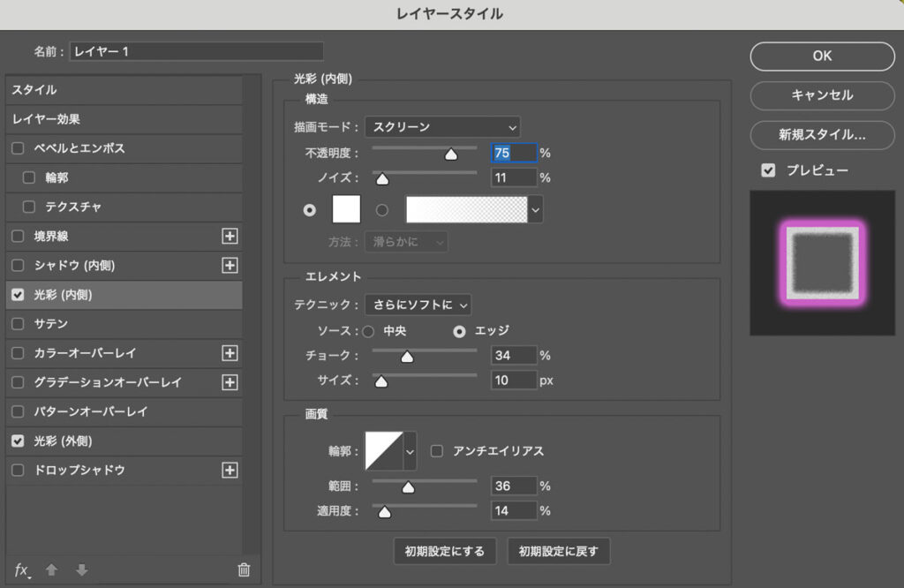Image resolution: width=904 pixels, height=588 pixels.
Task: Click the 新規スタイル button
Action: click(x=822, y=135)
